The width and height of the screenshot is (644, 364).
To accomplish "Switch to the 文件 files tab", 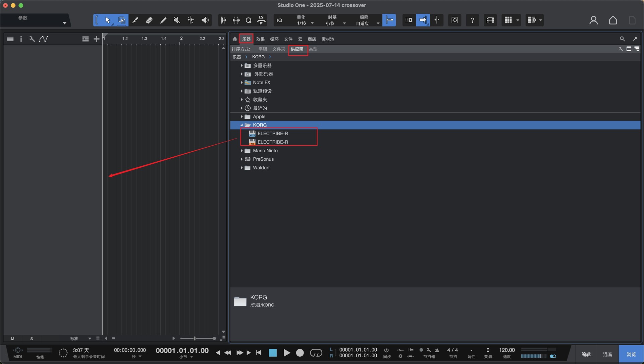I will [288, 39].
